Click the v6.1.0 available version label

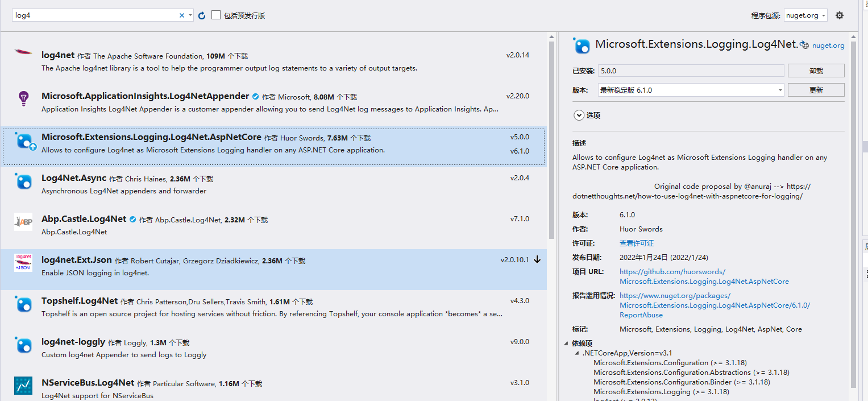tap(520, 151)
